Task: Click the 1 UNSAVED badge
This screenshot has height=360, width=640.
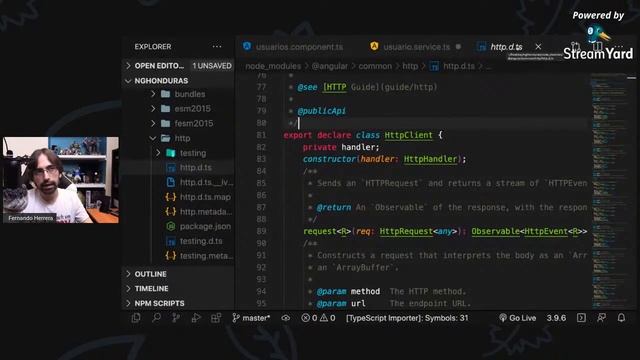Action: click(x=212, y=66)
